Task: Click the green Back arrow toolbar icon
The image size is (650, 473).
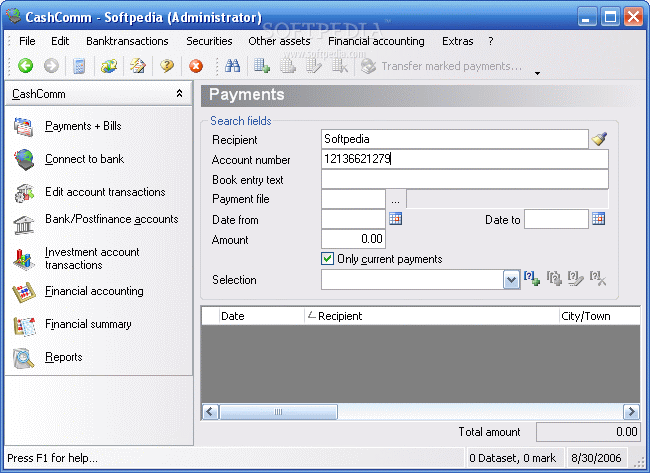Action: click(x=25, y=65)
